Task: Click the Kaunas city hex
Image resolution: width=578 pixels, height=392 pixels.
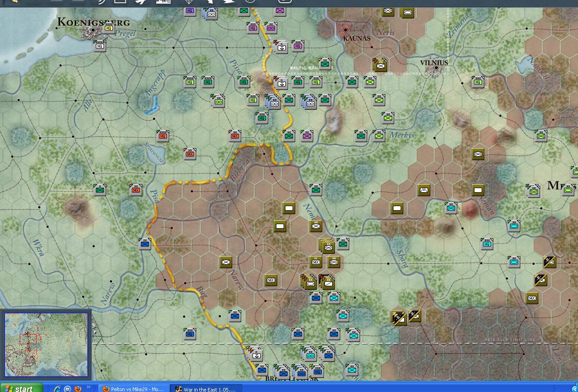Action: click(x=346, y=30)
